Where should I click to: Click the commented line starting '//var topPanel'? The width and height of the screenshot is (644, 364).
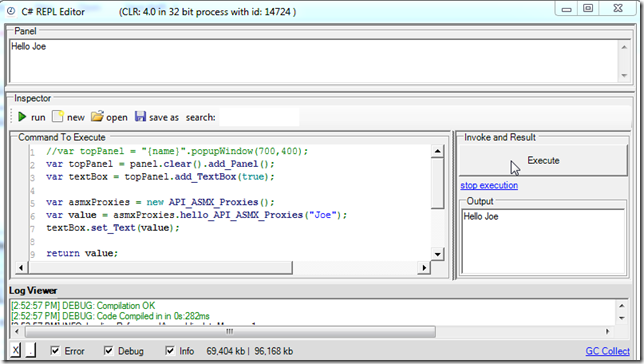tap(177, 151)
